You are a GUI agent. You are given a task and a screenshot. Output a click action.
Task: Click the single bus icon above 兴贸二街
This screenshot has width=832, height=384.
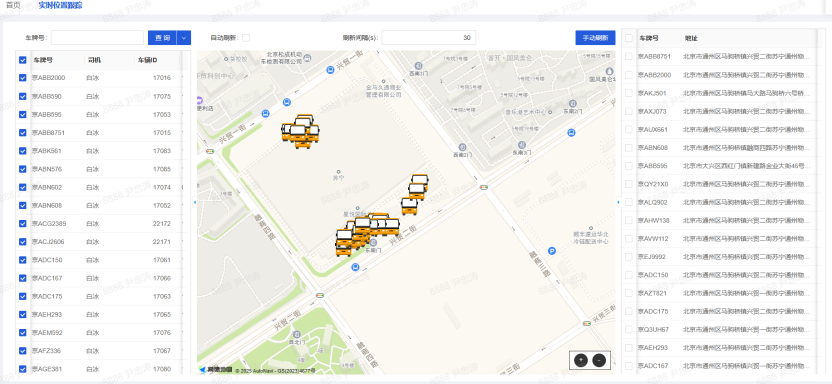[x=409, y=206]
